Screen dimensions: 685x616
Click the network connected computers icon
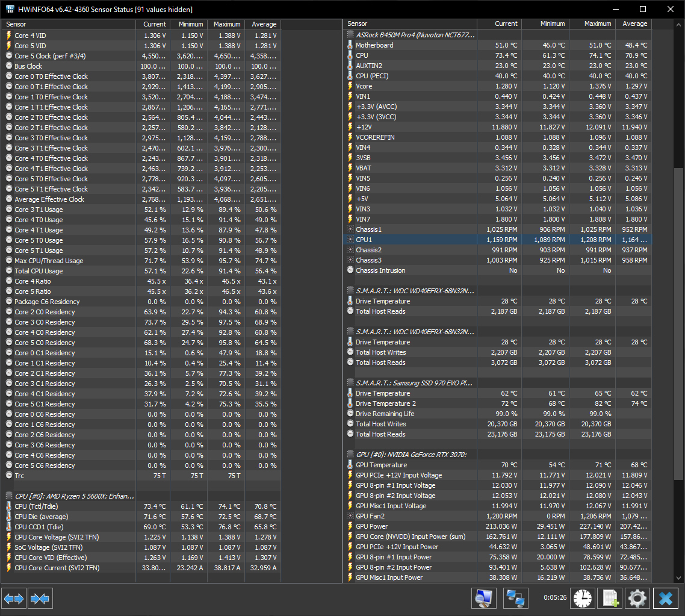tap(515, 598)
